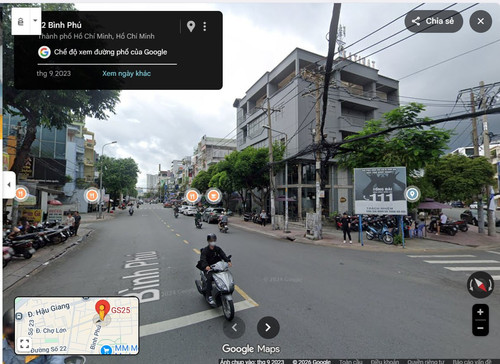The image size is (500, 364).
Task: Click Đ. Chợ Lớn street label on the minimap
Action: coord(51,330)
